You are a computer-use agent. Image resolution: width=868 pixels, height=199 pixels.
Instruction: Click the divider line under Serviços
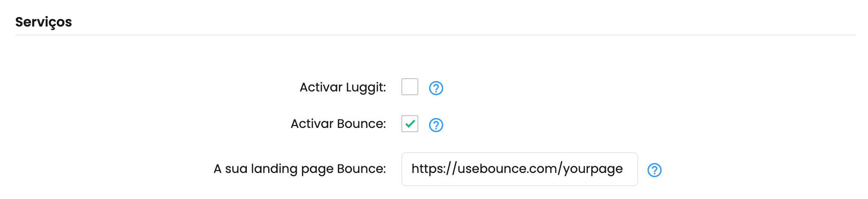pos(435,35)
